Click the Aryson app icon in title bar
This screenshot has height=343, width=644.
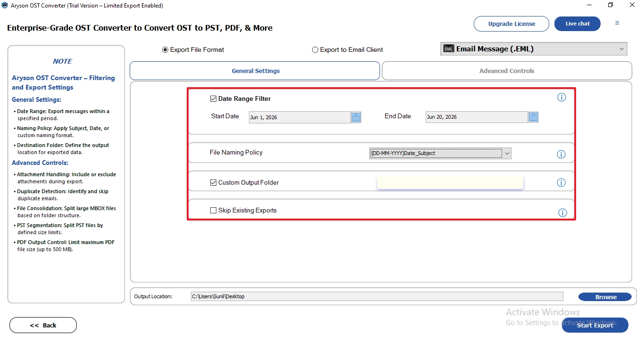coord(5,5)
